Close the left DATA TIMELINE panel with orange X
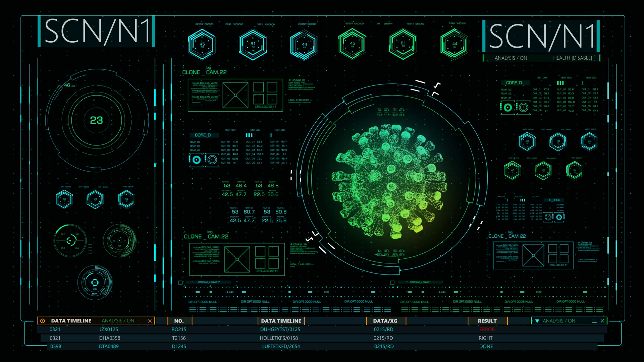 point(150,321)
